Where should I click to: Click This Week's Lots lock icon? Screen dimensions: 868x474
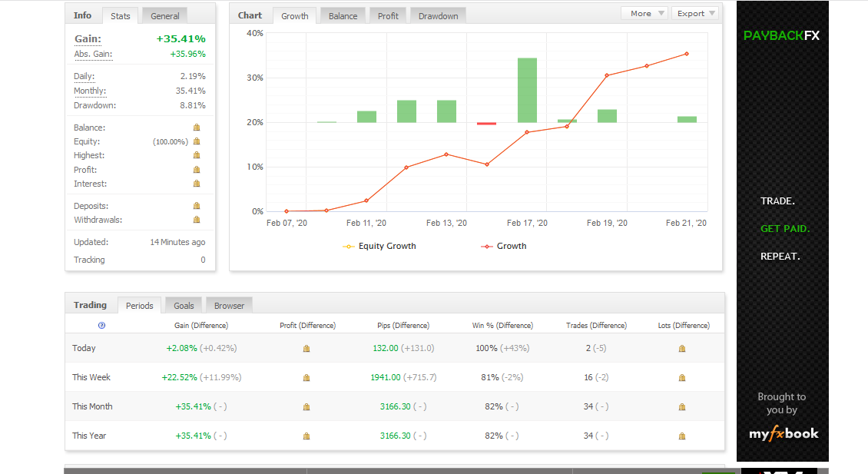(682, 377)
